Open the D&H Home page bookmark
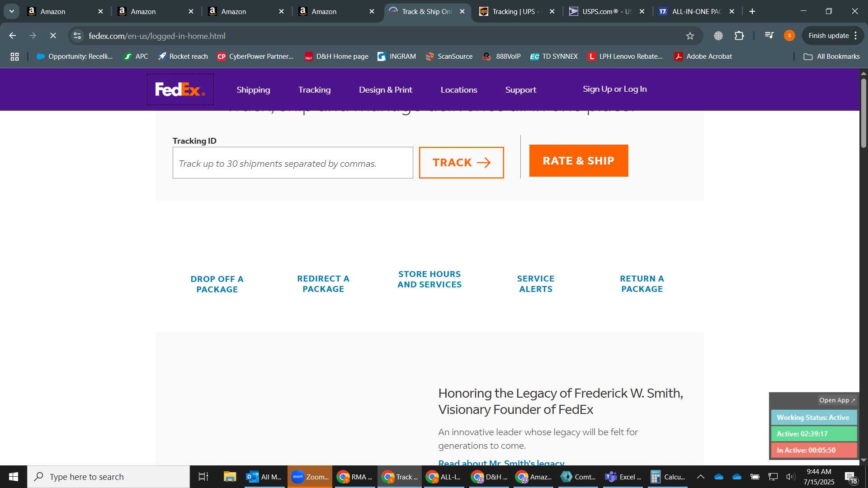Screen dimensions: 868x488 click(337, 56)
